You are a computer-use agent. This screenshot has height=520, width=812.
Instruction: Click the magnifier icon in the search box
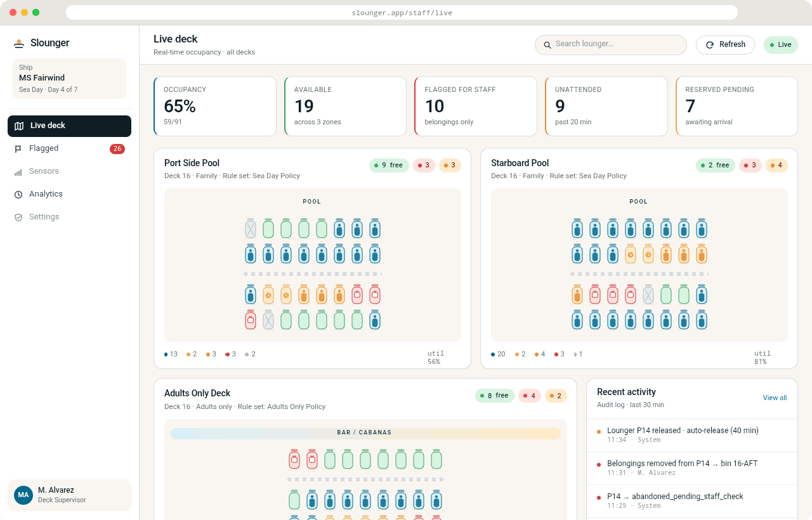547,45
